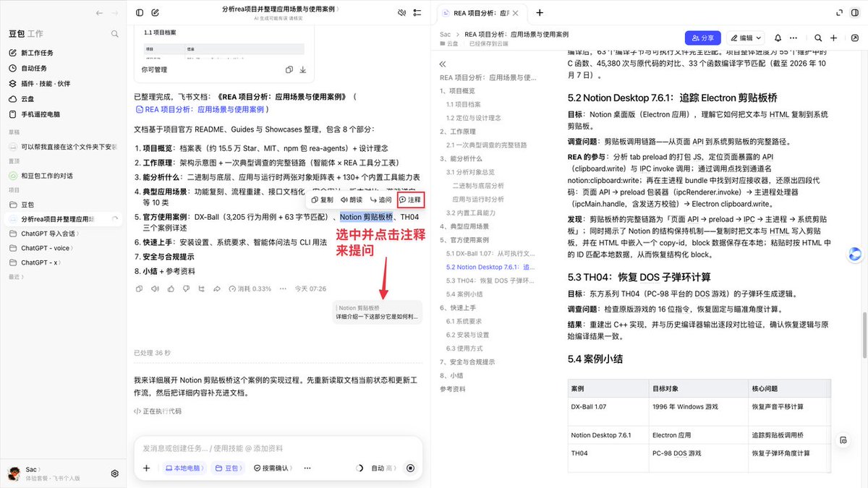Download the 你可管理 document card
The width and height of the screenshot is (868, 488).
[x=302, y=69]
